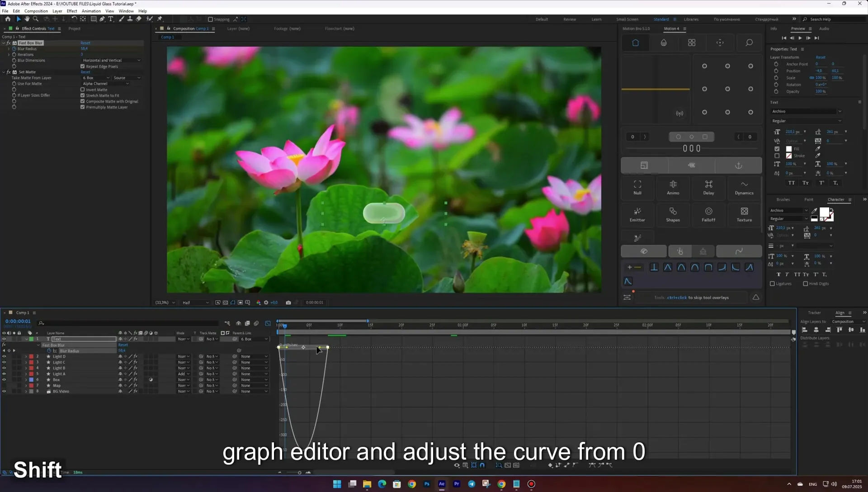868x492 pixels.
Task: Open the Emitter tool in Motion panel
Action: (x=637, y=215)
